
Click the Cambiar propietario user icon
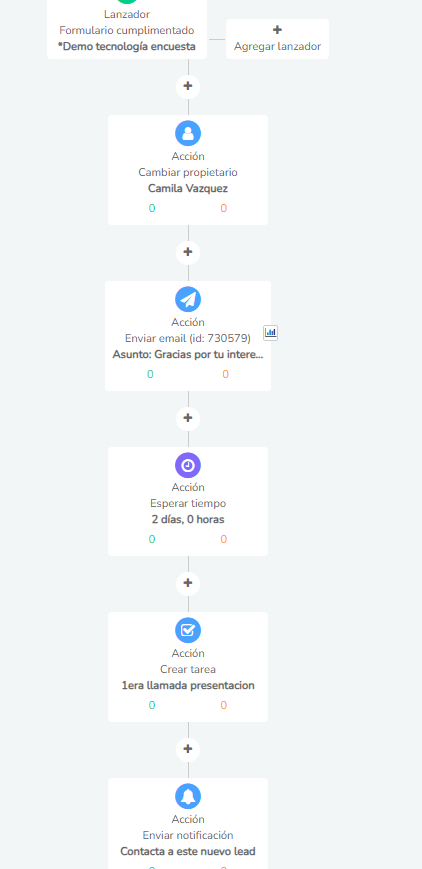(188, 134)
